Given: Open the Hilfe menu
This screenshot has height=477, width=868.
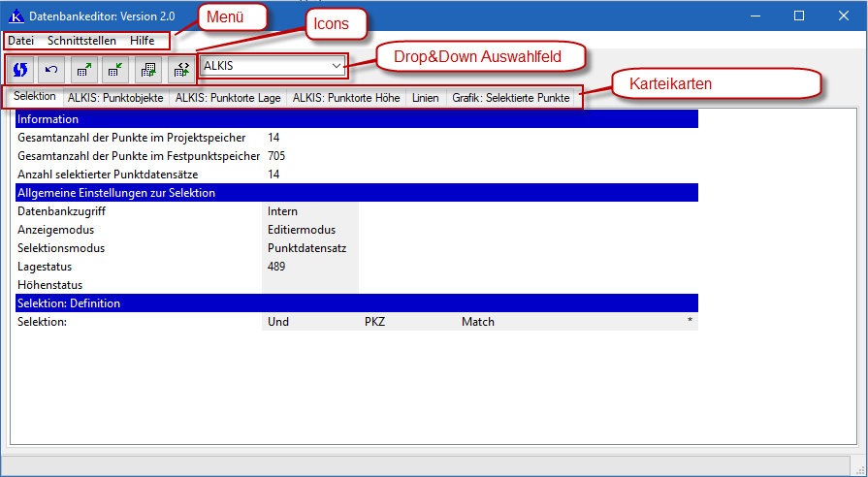Looking at the screenshot, I should 143,41.
